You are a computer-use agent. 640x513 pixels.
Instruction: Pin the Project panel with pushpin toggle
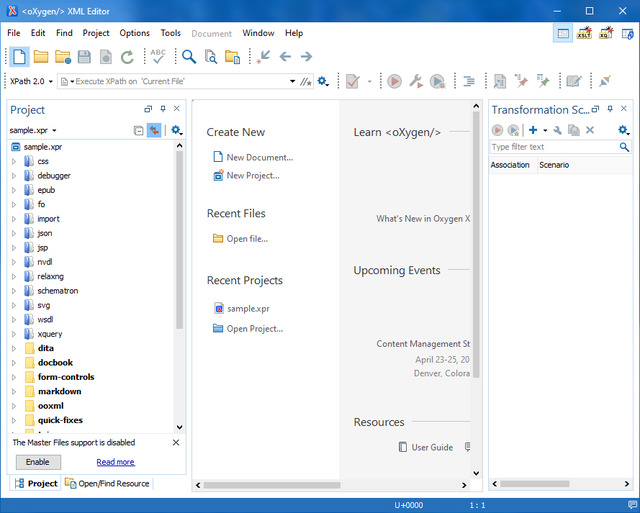coord(163,109)
